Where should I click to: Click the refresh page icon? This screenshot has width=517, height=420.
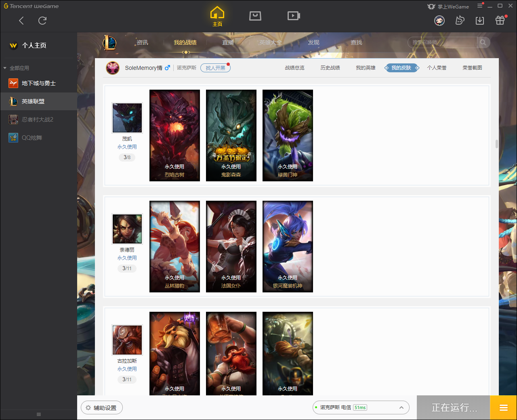(42, 21)
